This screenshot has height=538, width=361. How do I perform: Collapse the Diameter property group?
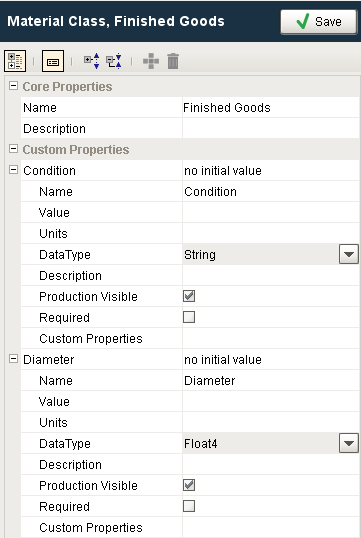(x=13, y=359)
